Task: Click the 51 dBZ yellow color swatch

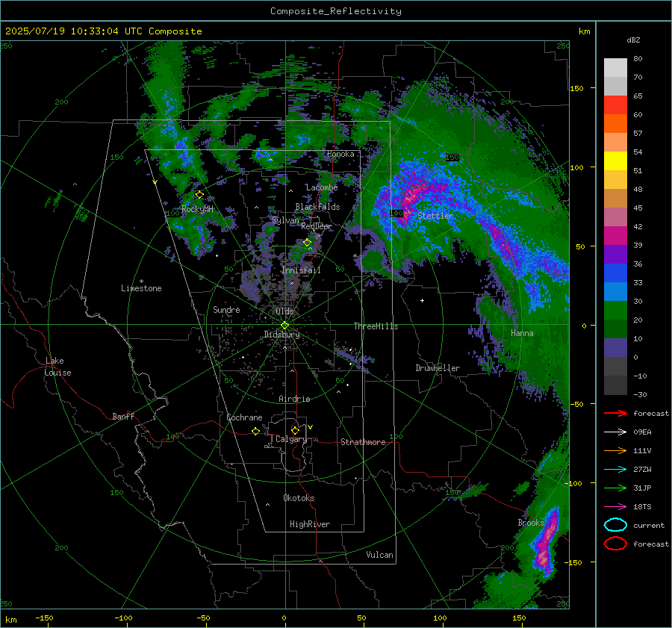Action: pyautogui.click(x=615, y=161)
